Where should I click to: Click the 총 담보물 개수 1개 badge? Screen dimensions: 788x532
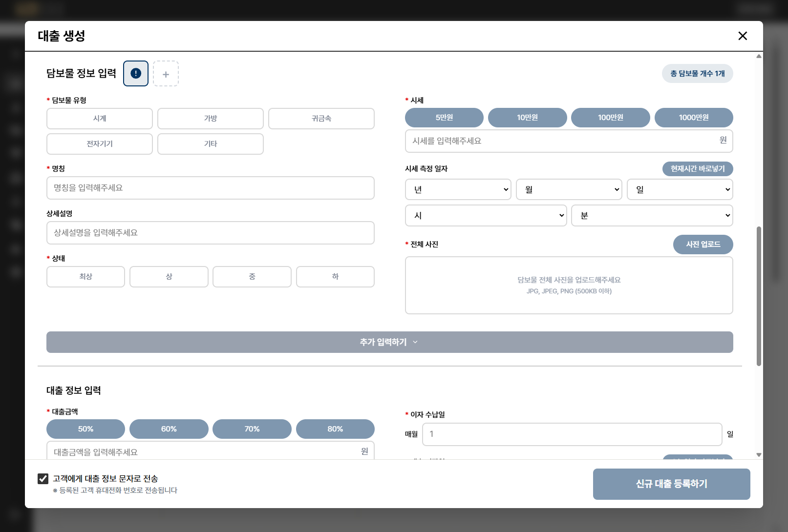tap(697, 74)
